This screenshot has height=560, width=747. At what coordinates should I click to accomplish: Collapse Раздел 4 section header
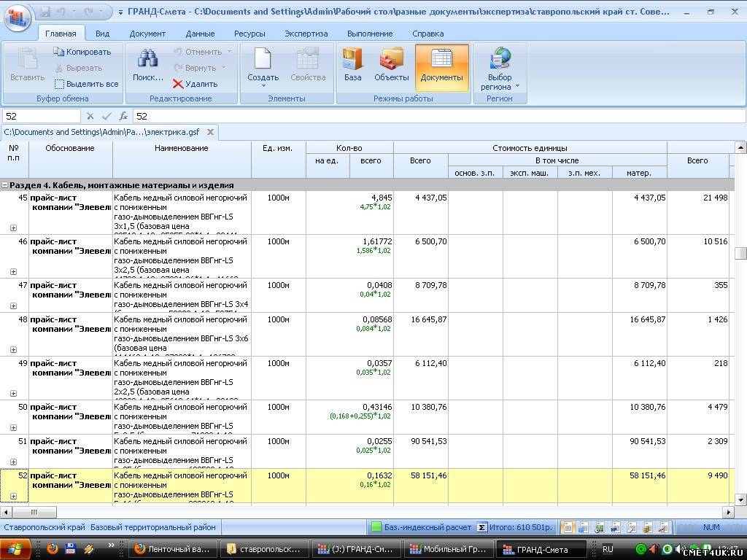click(x=5, y=185)
